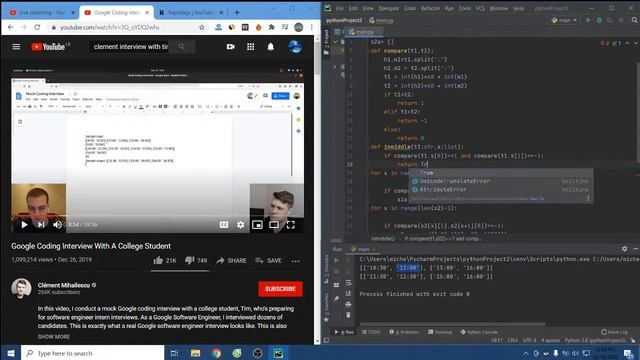Open Chrome from Windows taskbar
The width and height of the screenshot is (640, 360).
coord(216,353)
